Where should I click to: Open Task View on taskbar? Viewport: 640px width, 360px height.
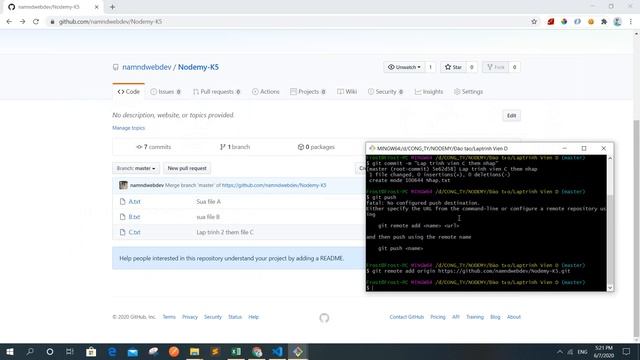[70, 351]
